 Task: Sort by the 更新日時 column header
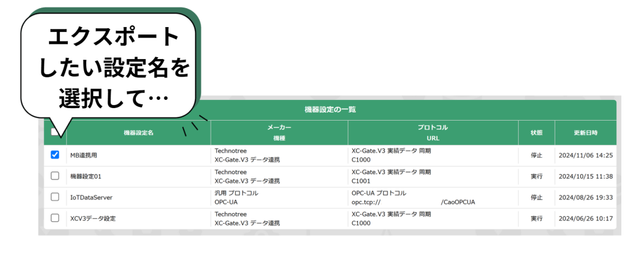(x=586, y=133)
